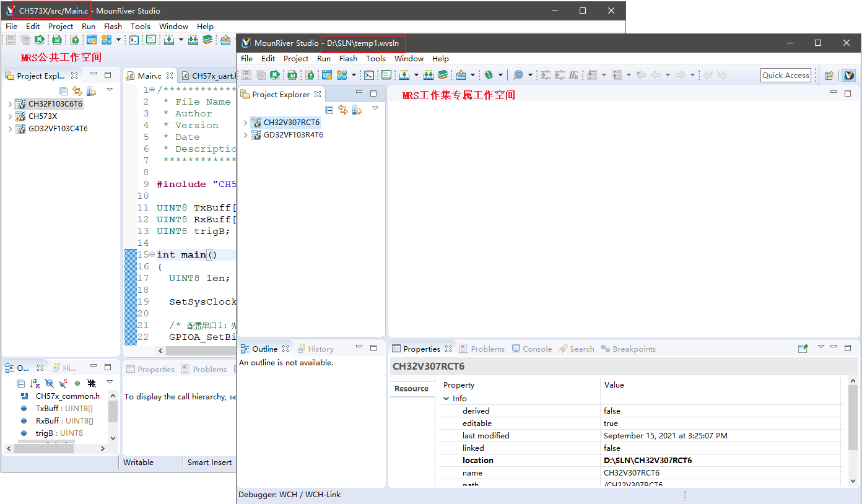
Task: Expand the CH32V307RCT6 project tree
Action: 246,123
